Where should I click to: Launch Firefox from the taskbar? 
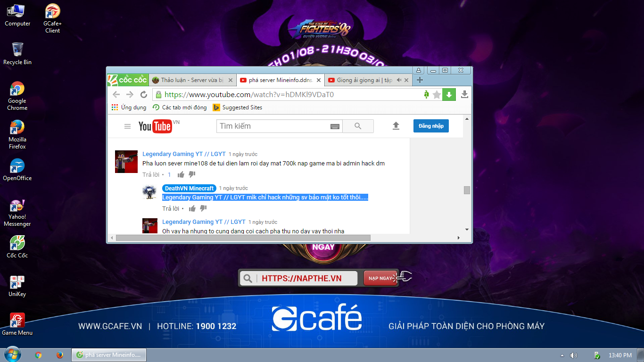(60, 355)
